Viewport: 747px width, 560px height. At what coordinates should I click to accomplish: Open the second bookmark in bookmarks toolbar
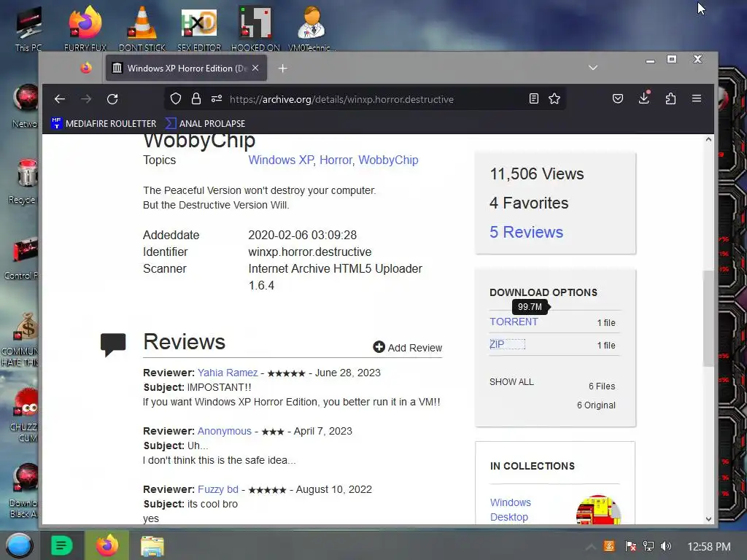pyautogui.click(x=205, y=123)
